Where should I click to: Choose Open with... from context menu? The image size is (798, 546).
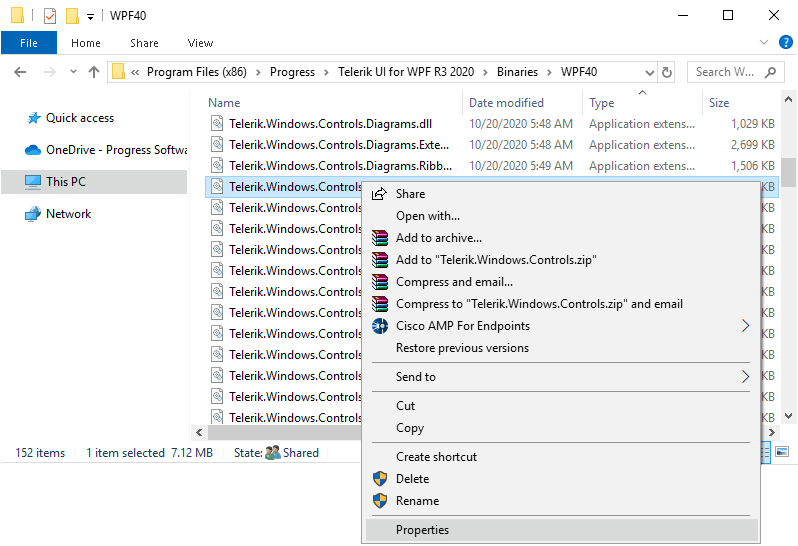coord(562,216)
